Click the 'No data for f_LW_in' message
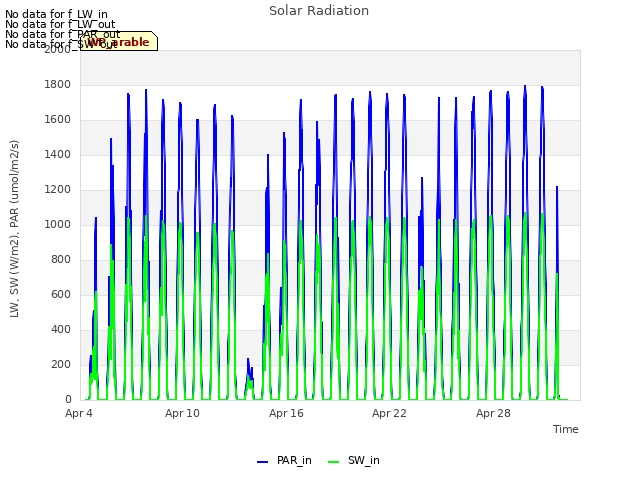 point(56,15)
